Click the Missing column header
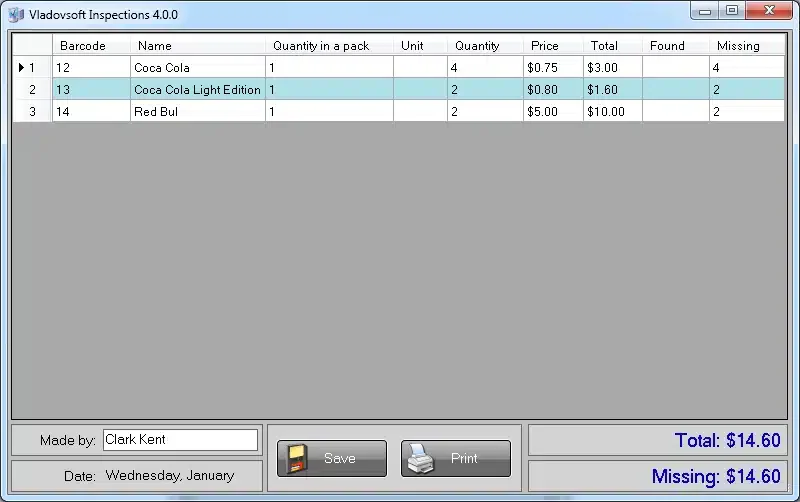This screenshot has height=502, width=800. click(x=747, y=45)
